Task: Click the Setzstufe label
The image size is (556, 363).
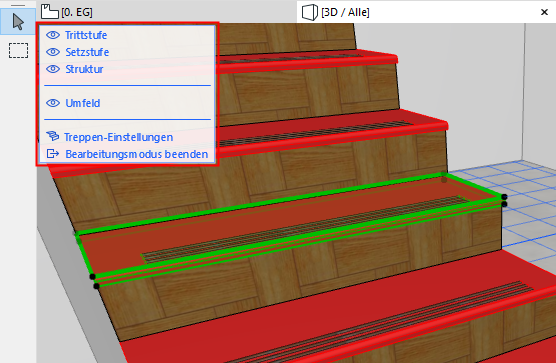Action: tap(87, 52)
